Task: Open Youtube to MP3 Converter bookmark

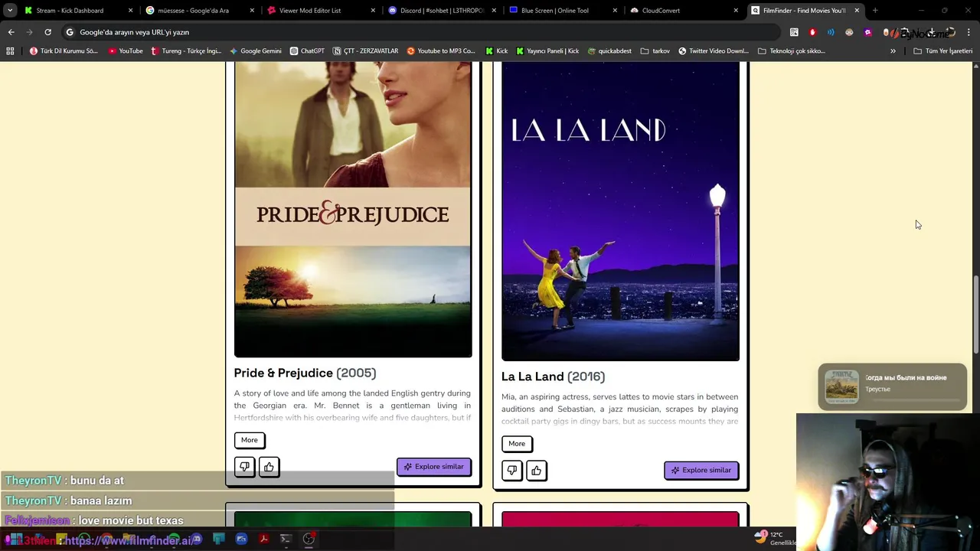Action: tap(441, 51)
